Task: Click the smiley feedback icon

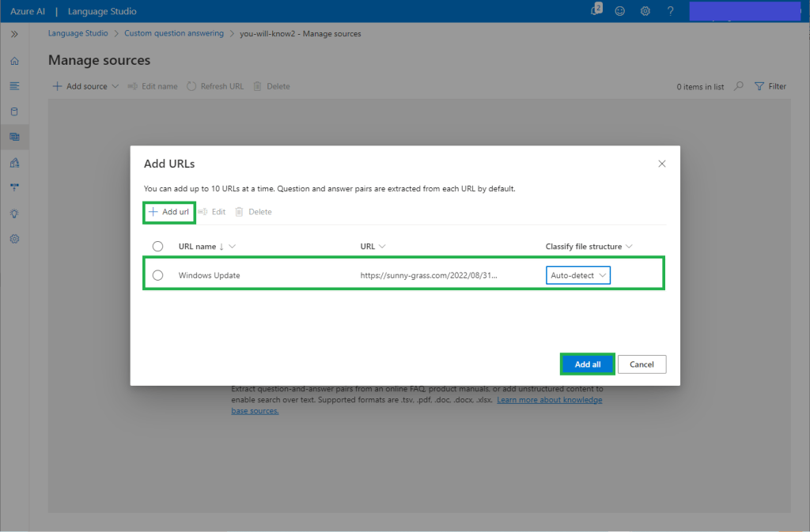Action: click(620, 11)
